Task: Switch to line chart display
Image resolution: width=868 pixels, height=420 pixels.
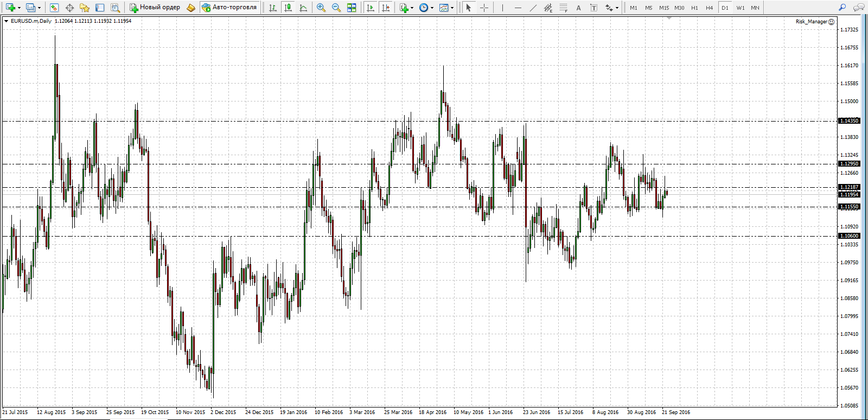Action: tap(303, 8)
